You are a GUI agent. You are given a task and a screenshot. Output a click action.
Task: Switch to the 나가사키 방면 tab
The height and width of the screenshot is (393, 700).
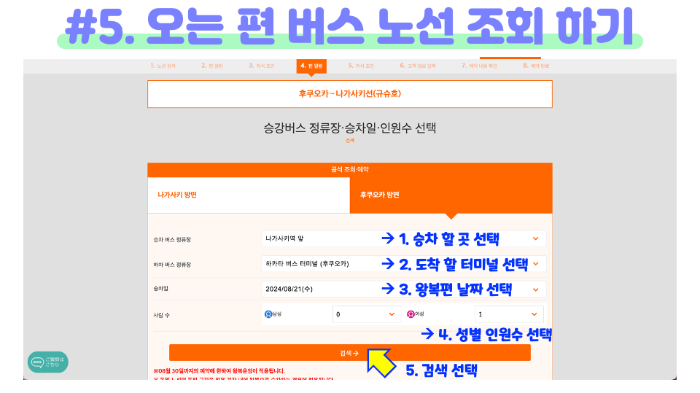[x=249, y=195]
